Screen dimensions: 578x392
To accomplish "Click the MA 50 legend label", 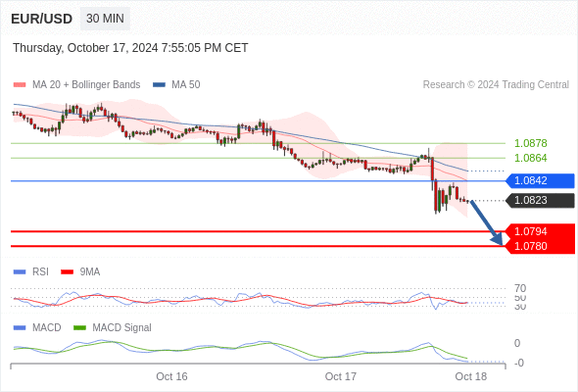I will [186, 85].
